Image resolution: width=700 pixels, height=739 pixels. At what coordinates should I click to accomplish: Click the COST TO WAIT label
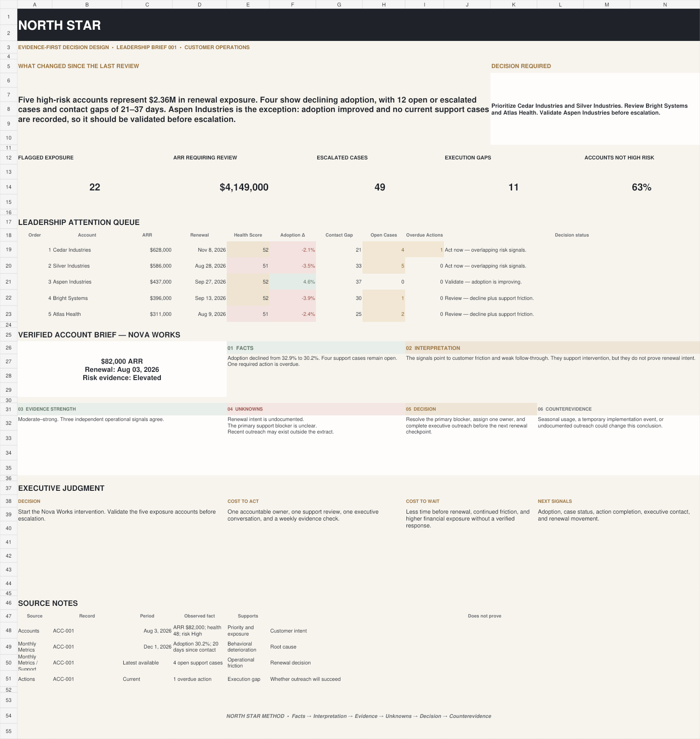[422, 501]
